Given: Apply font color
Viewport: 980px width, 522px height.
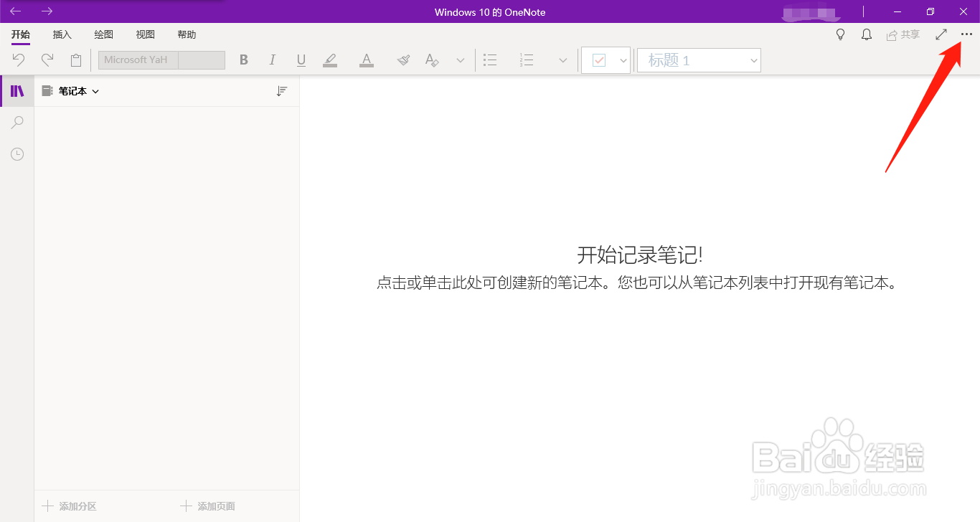Looking at the screenshot, I should [x=367, y=60].
